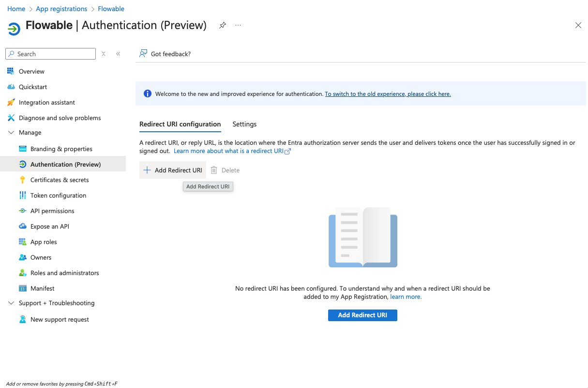The image size is (588, 388).
Task: Collapse the Support + Troubleshooting section
Action: pyautogui.click(x=11, y=303)
